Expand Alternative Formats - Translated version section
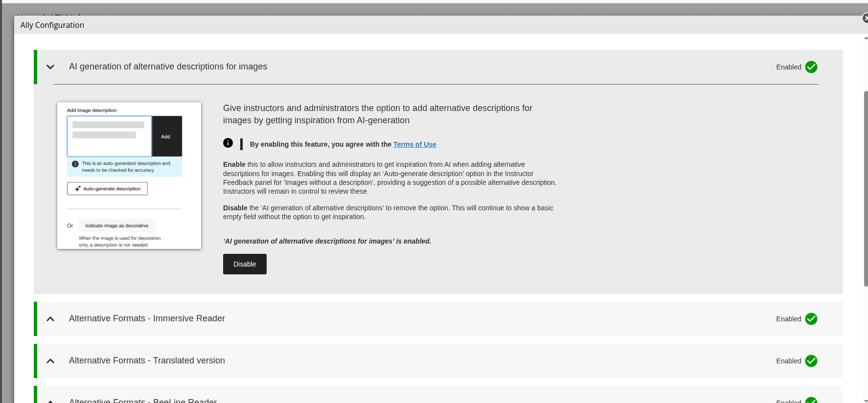 point(50,361)
